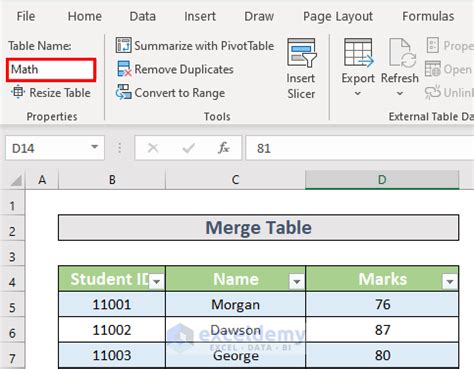Click the Resize Table icon
Viewport: 474px width, 369px height.
[x=18, y=92]
